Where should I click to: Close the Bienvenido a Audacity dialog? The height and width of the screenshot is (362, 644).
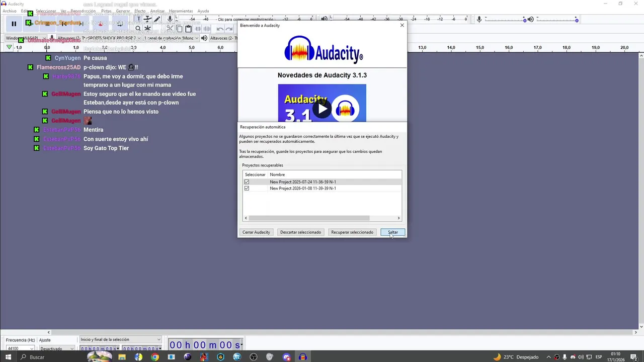tap(401, 25)
